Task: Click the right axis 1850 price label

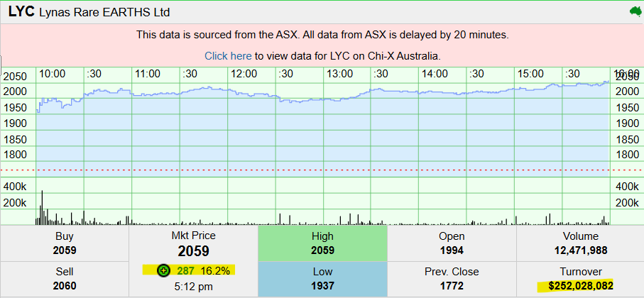Action: tap(628, 140)
